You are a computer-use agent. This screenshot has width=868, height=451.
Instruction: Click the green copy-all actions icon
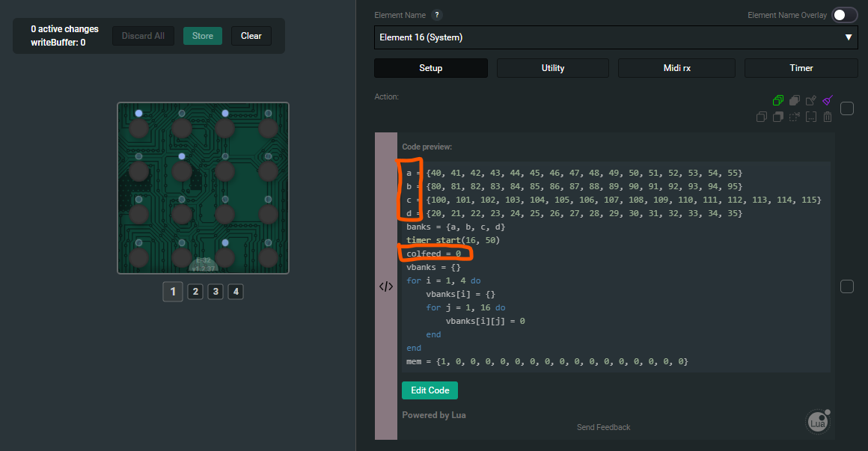(778, 100)
